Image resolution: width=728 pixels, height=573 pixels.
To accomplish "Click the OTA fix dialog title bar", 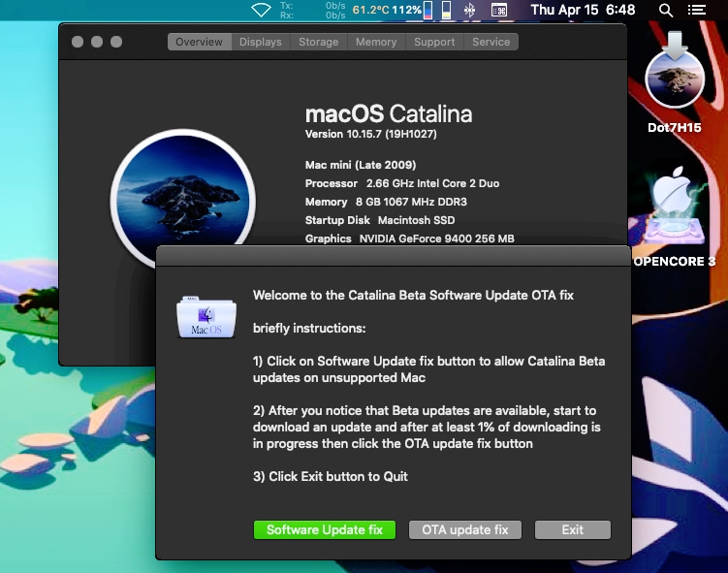I will pyautogui.click(x=394, y=256).
